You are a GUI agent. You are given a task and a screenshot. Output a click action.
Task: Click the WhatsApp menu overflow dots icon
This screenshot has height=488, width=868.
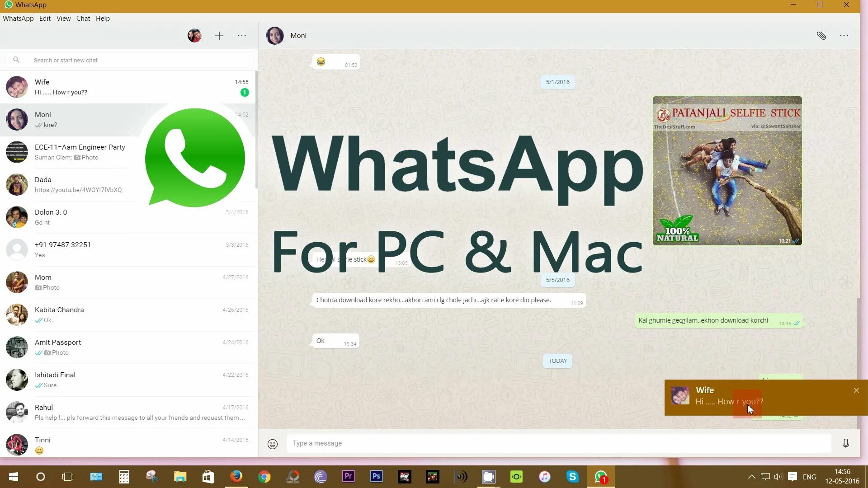(241, 36)
